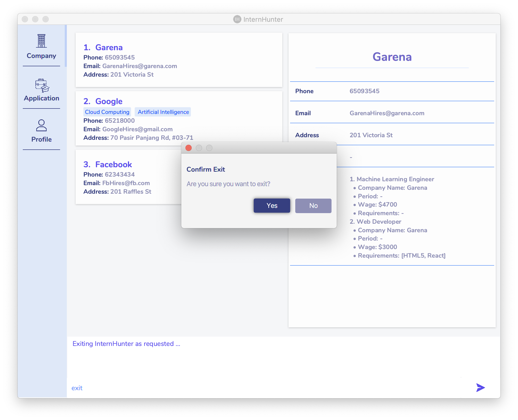Select the Facebook company card title
The height and width of the screenshot is (420, 518).
point(113,164)
